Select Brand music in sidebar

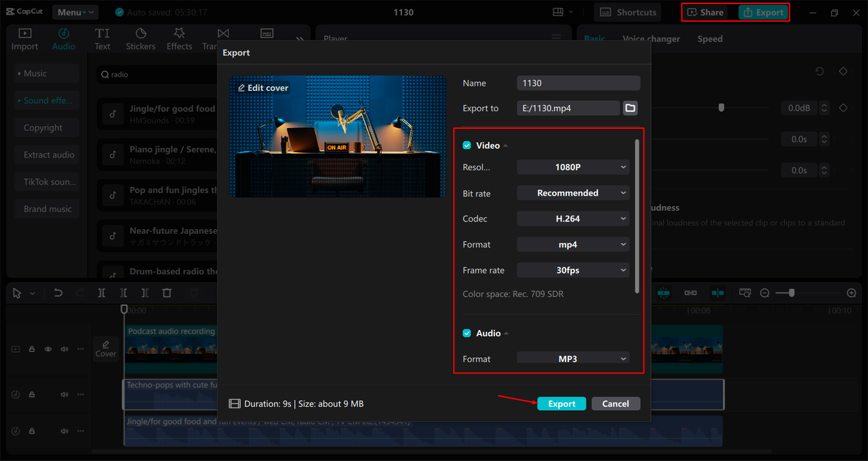[47, 209]
